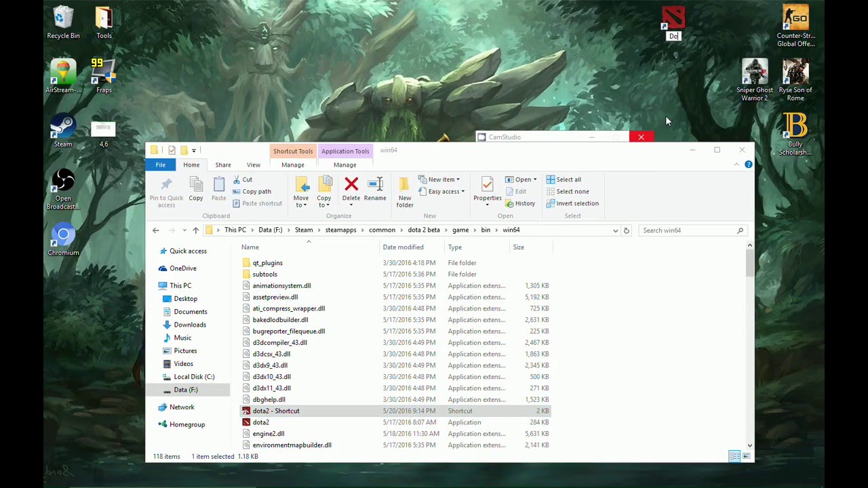This screenshot has height=488, width=868.
Task: Select the dota2 Application file
Action: pos(260,422)
